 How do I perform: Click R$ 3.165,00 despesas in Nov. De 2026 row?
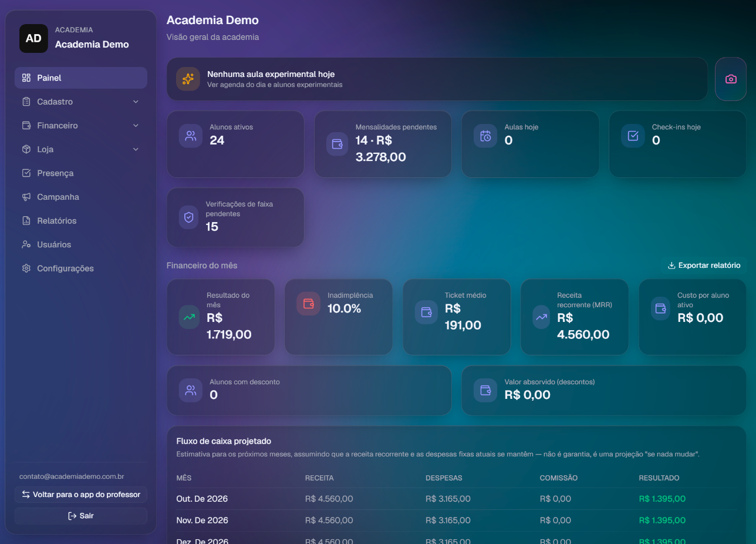[448, 521]
